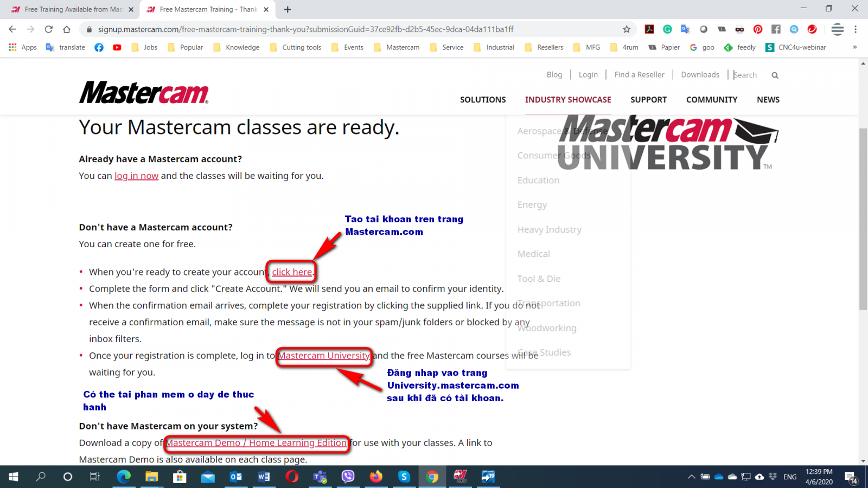Image resolution: width=868 pixels, height=488 pixels.
Task: Open the Downloads link in header
Action: [700, 75]
